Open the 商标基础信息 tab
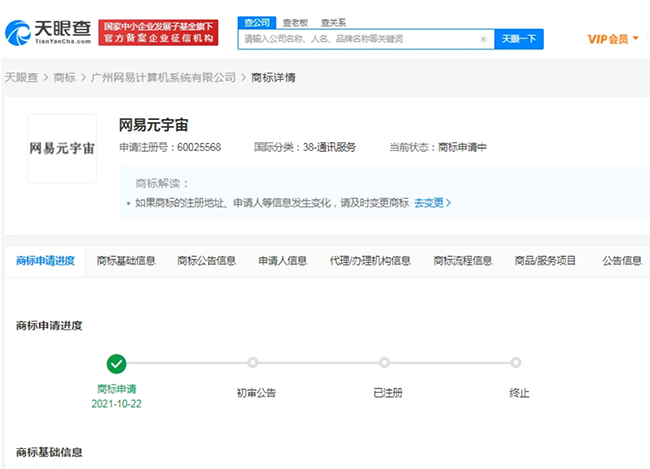 click(126, 261)
